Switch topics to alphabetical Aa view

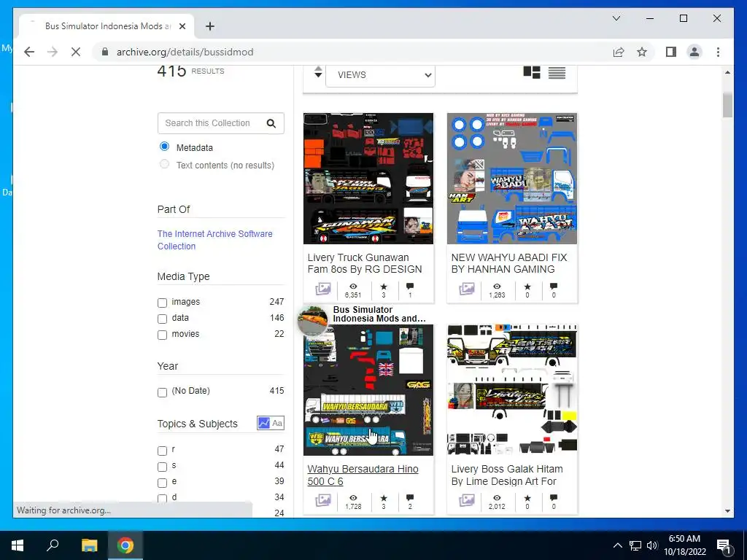pyautogui.click(x=277, y=423)
